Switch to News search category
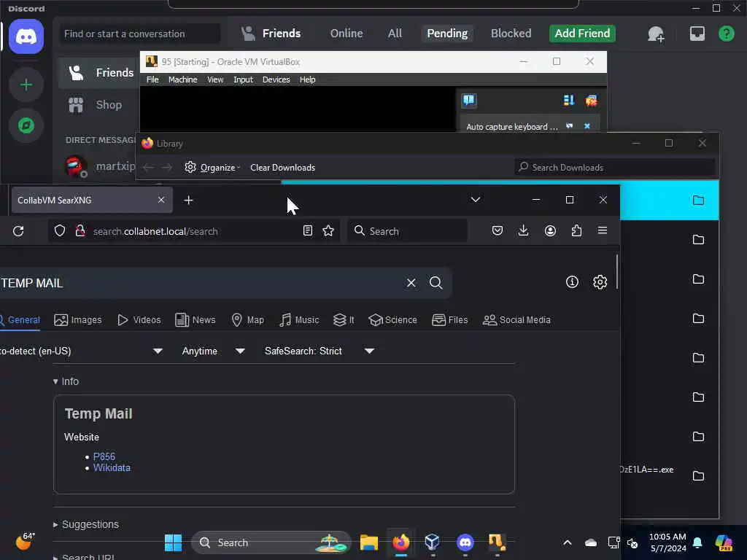Screen dimensions: 747x560 point(195,320)
